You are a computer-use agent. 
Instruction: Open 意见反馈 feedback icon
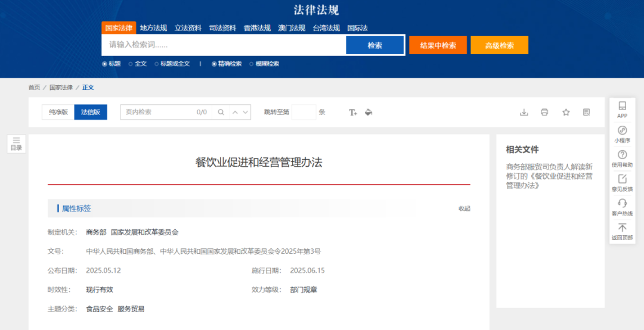click(622, 183)
